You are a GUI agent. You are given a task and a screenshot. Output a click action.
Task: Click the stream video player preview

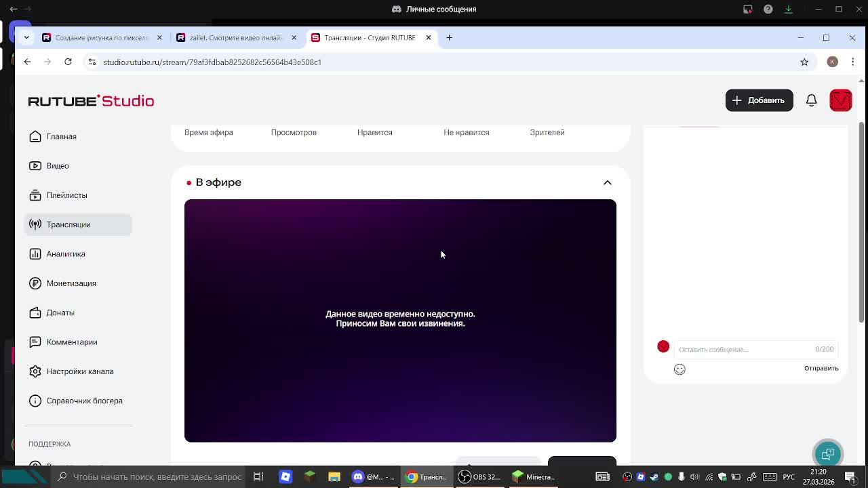(x=400, y=321)
